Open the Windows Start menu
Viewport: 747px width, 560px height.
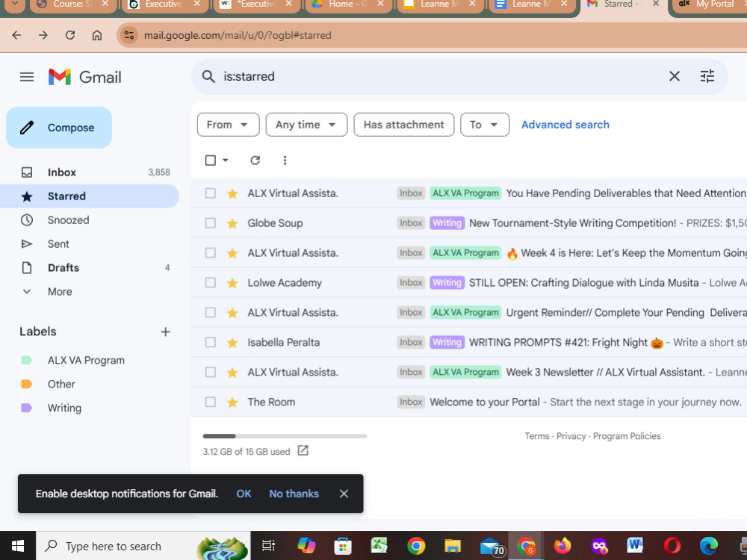coord(18,547)
